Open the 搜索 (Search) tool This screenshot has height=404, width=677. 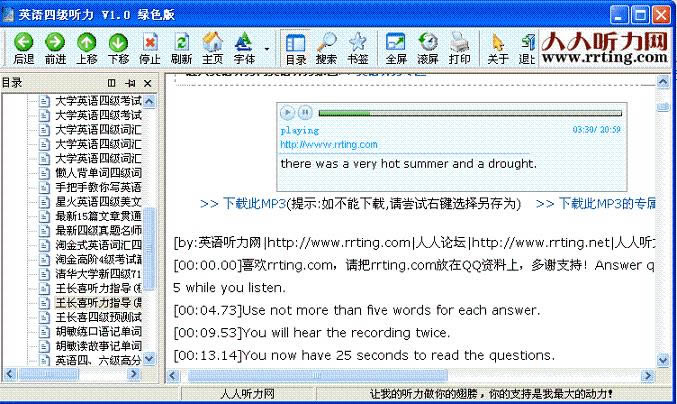point(326,43)
